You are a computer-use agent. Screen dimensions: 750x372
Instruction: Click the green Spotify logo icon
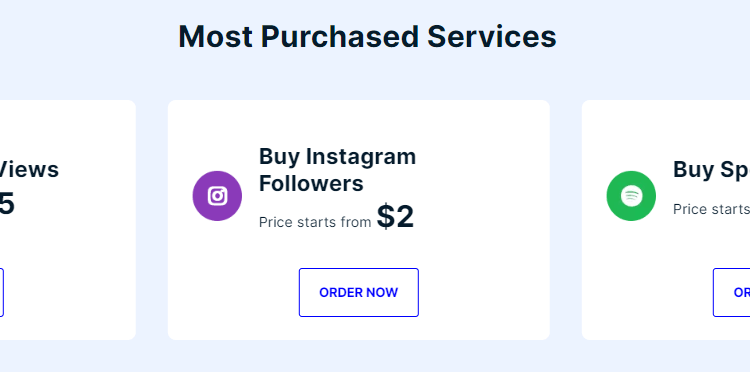631,196
